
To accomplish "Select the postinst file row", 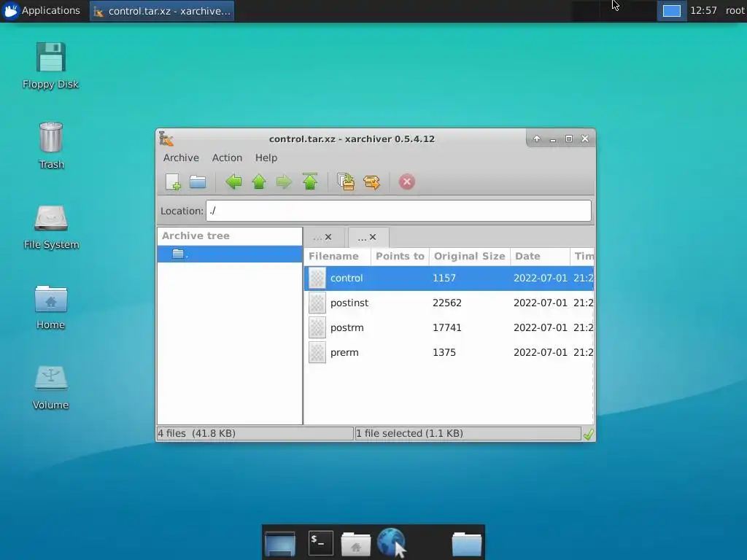I will (x=449, y=303).
